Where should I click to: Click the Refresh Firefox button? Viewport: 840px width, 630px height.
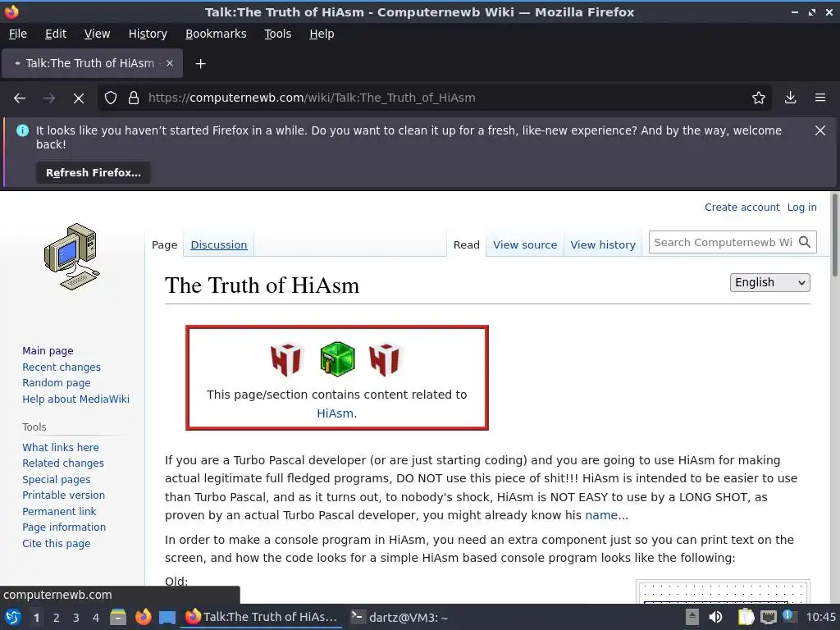(94, 172)
